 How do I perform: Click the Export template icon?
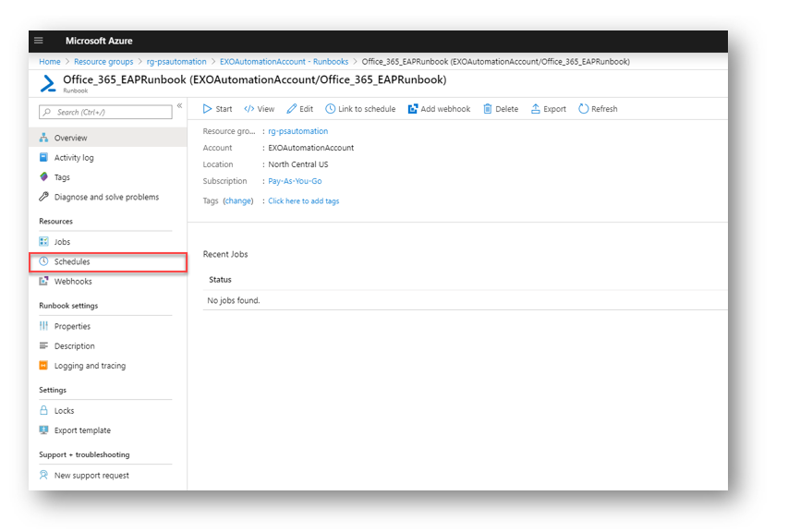[x=43, y=430]
